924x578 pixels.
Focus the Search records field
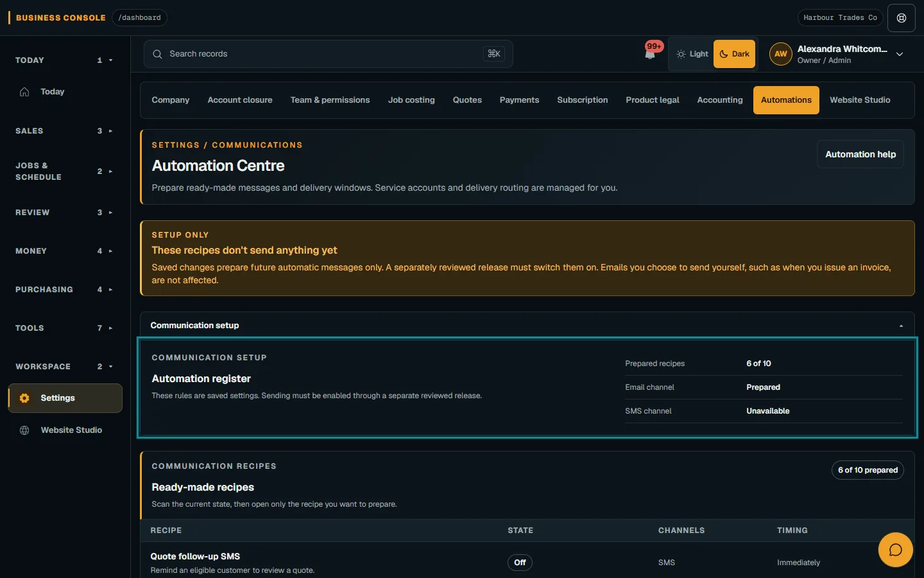pos(328,54)
